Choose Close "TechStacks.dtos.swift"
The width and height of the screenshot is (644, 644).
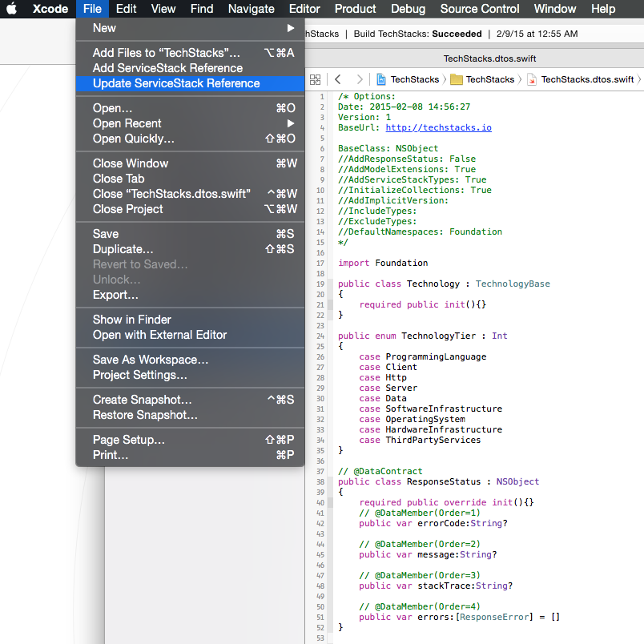click(x=190, y=194)
